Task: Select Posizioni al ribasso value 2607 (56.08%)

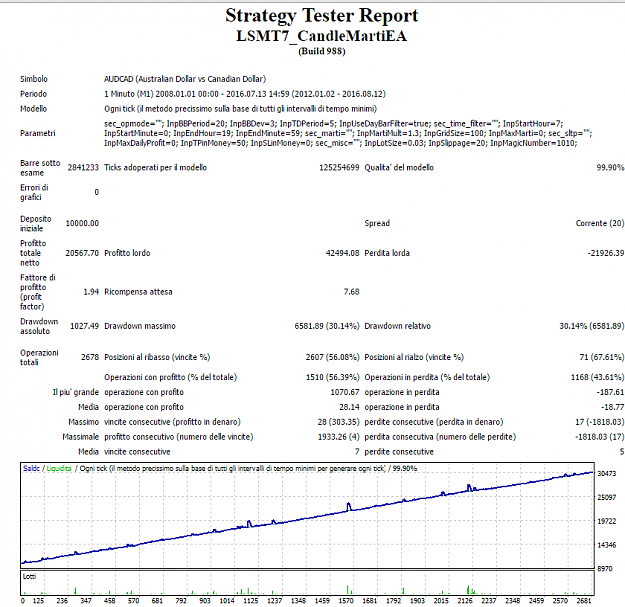Action: (x=332, y=357)
